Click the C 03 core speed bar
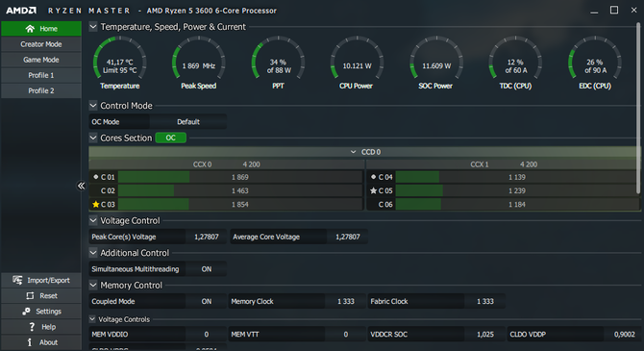 (240, 204)
